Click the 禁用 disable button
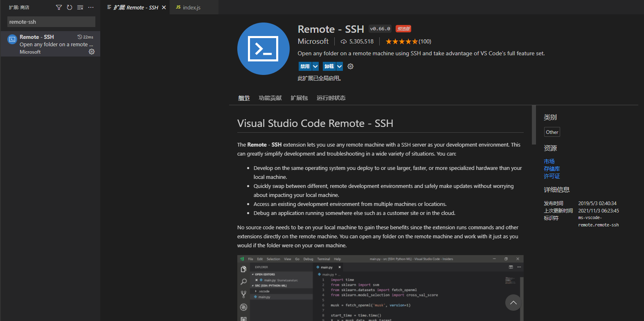This screenshot has height=321, width=644. click(x=305, y=66)
